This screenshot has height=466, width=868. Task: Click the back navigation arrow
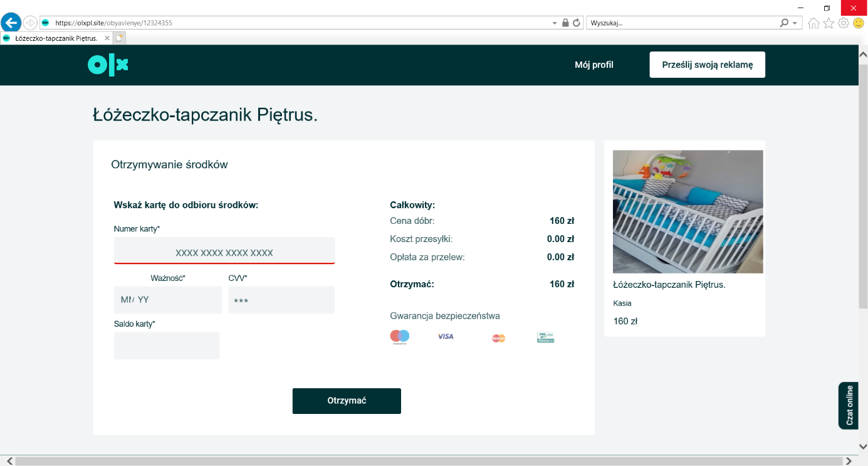11,22
